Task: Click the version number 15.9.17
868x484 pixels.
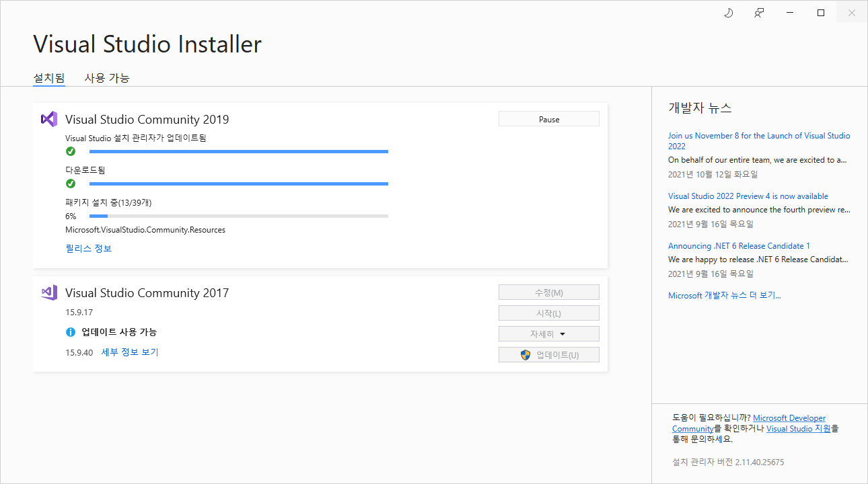Action: pyautogui.click(x=79, y=313)
